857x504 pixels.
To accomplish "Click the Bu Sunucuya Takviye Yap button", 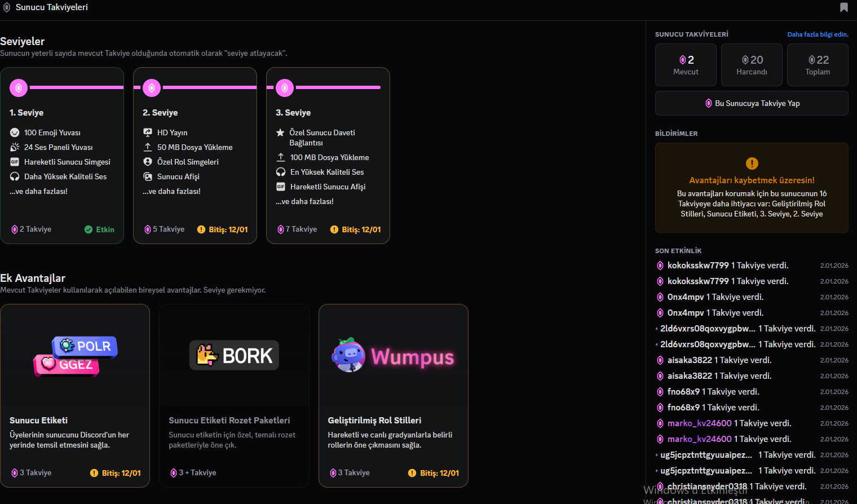I will coord(752,103).
